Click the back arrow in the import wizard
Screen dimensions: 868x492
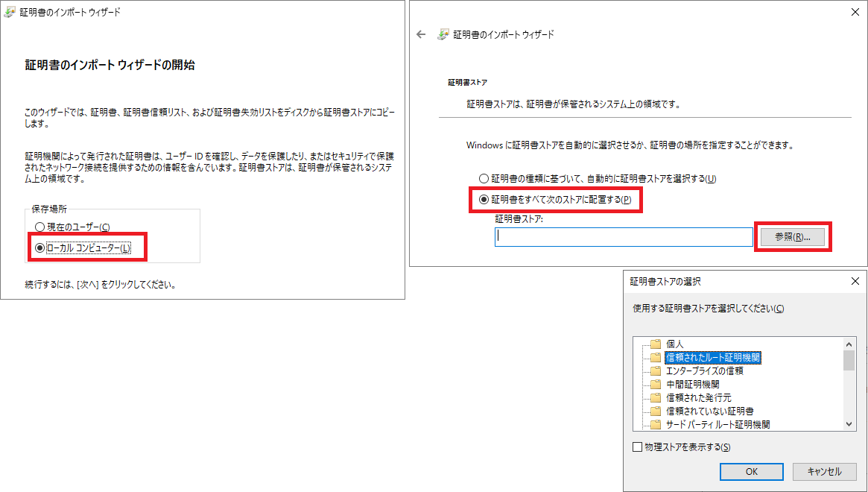tap(421, 34)
